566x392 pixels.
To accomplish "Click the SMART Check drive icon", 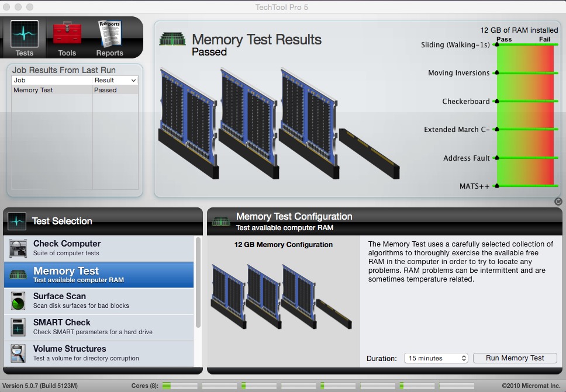I will pyautogui.click(x=18, y=327).
